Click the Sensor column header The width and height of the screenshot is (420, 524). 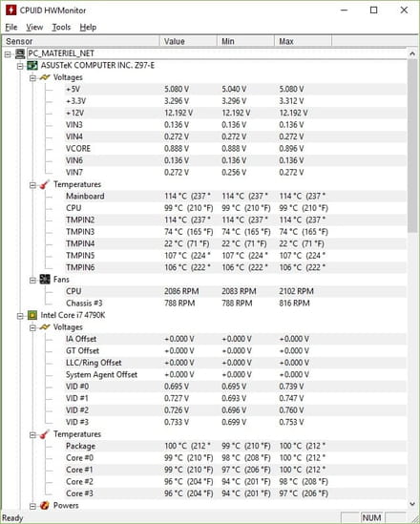point(81,41)
